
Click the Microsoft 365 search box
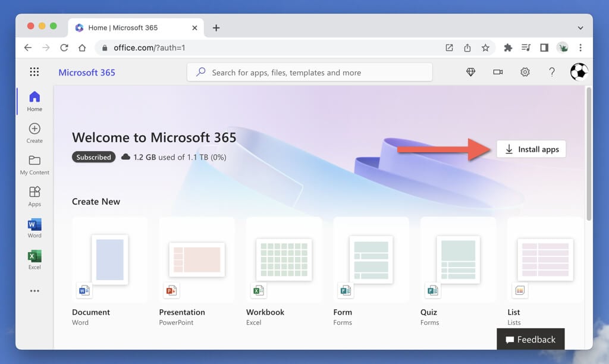309,72
